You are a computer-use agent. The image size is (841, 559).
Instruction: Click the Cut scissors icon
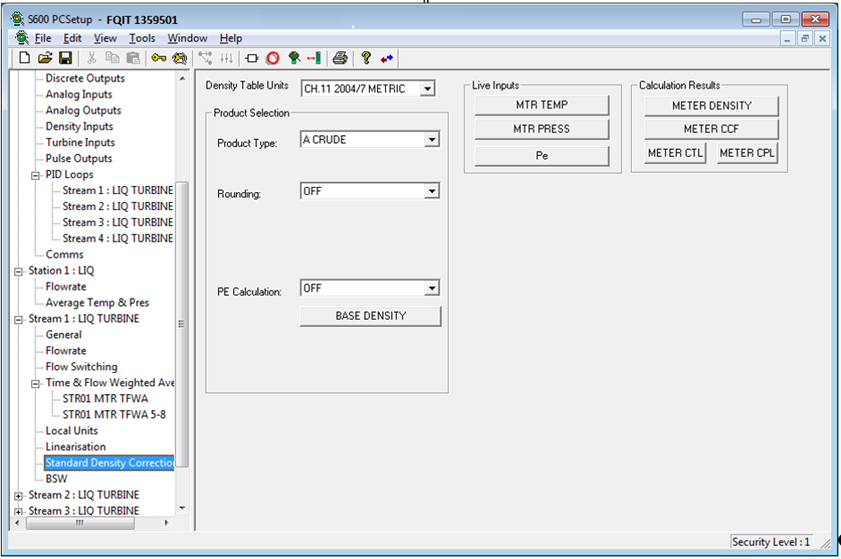pos(92,58)
